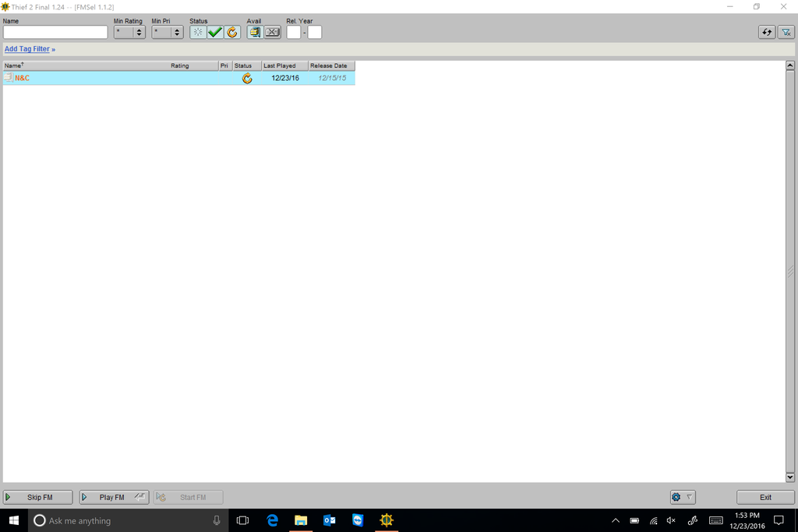Click the Play FM button
798x532 pixels.
[x=114, y=497]
